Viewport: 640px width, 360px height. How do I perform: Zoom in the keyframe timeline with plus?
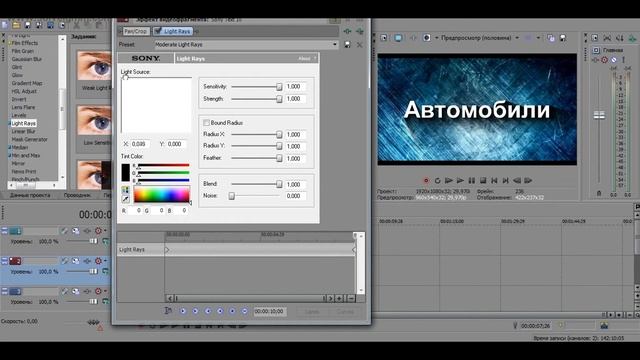tap(339, 298)
